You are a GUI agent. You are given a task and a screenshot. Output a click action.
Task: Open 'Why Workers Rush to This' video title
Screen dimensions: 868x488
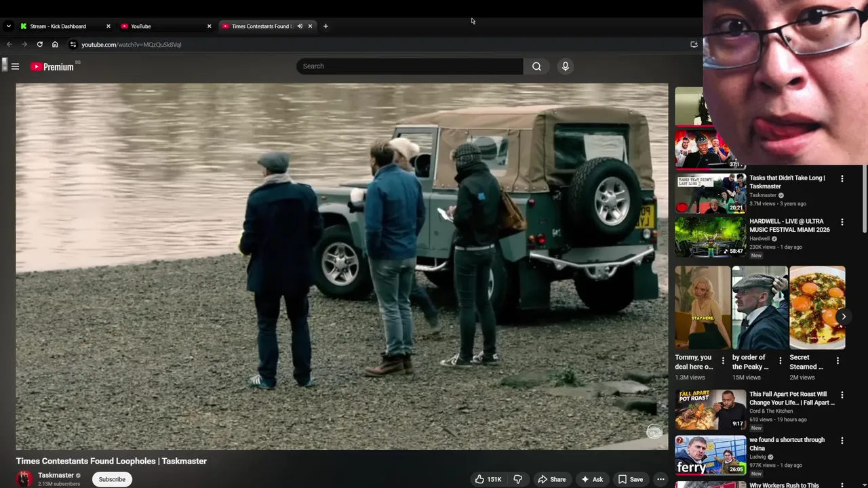[784, 485]
